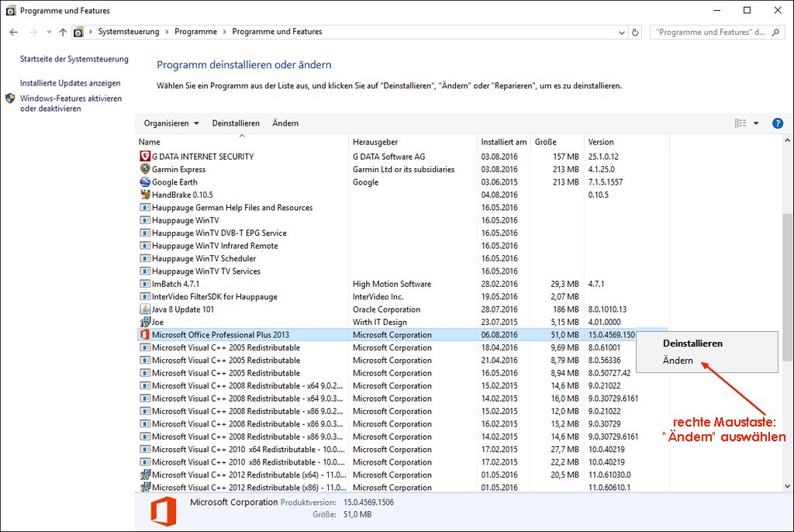The height and width of the screenshot is (532, 794).
Task: Click the HandBrake 0.10.5 icon
Action: point(145,194)
